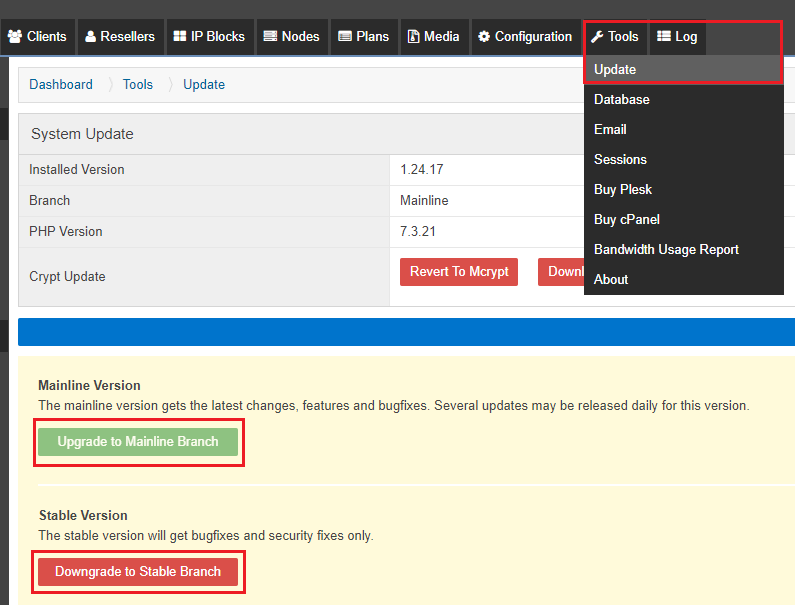Click the Mainline Version heading
This screenshot has width=795, height=605.
pyautogui.click(x=89, y=385)
